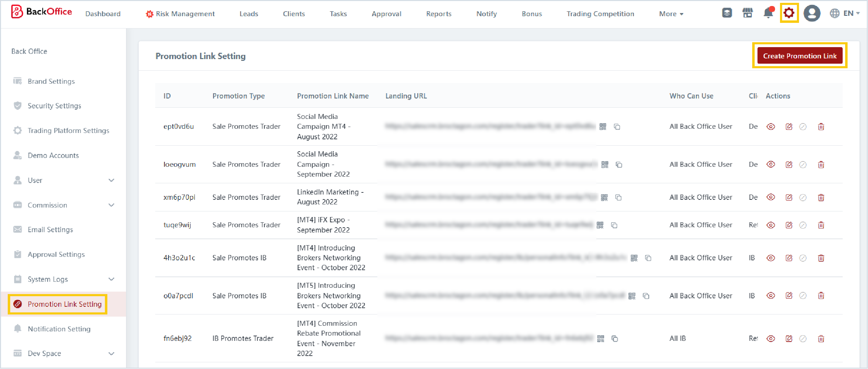The width and height of the screenshot is (868, 369).
Task: Click the marketplace store icon in header
Action: tap(748, 13)
